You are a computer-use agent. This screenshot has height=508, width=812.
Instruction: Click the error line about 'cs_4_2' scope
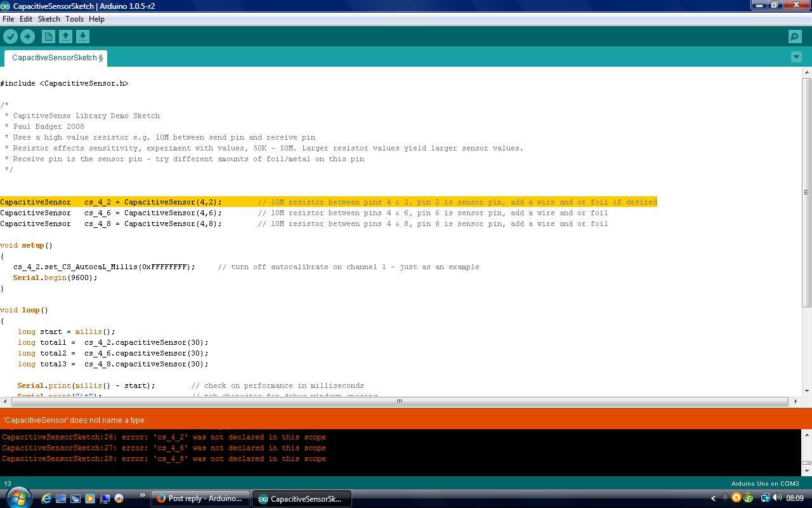(x=164, y=437)
